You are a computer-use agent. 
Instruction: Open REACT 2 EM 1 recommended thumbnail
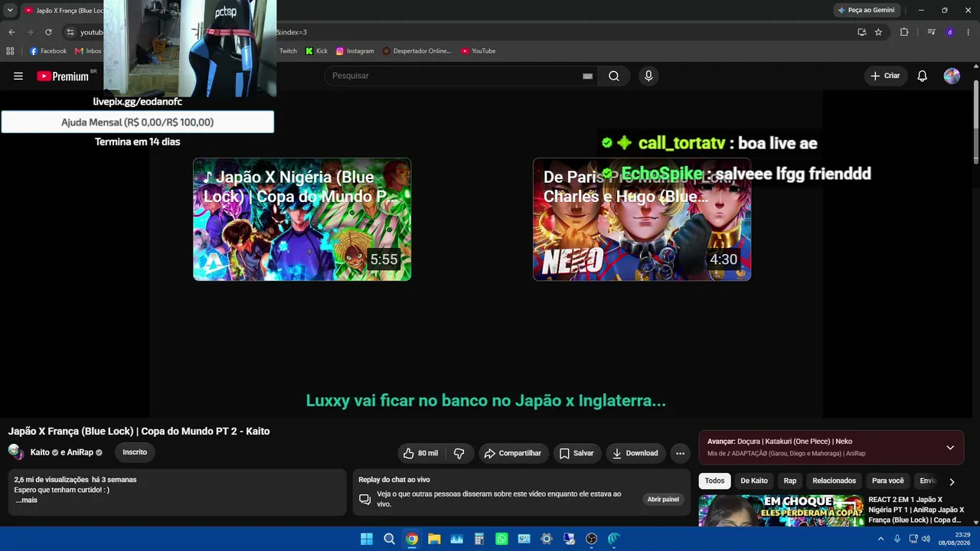(x=780, y=510)
